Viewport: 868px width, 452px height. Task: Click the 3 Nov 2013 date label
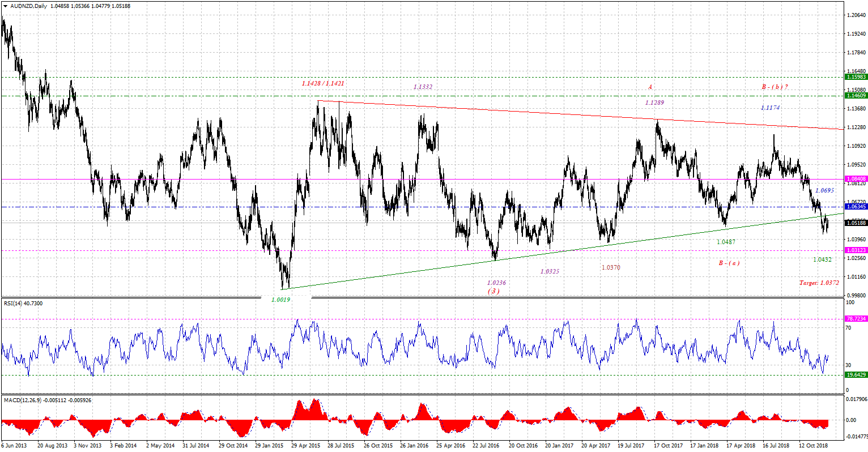87,446
